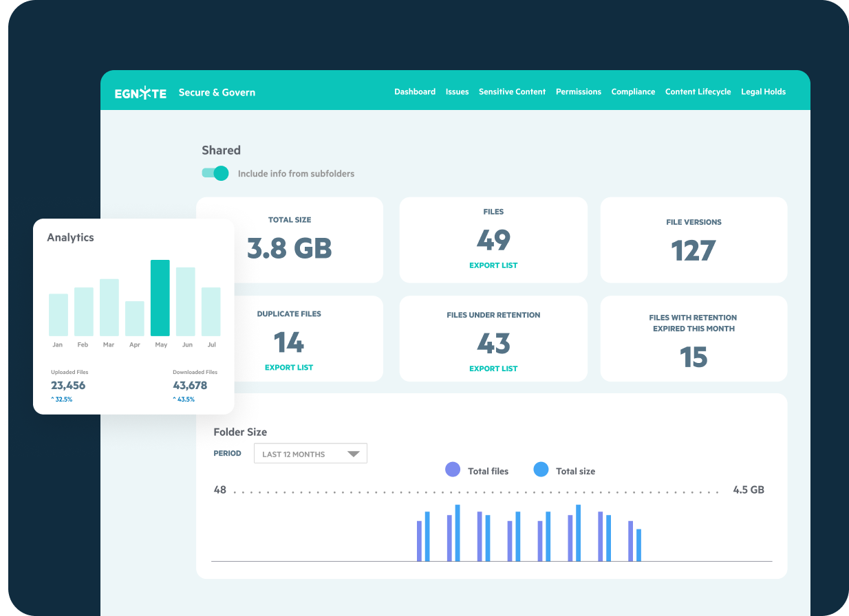The height and width of the screenshot is (616, 849).
Task: Select the highlighted May bar in Analytics
Action: tap(160, 298)
